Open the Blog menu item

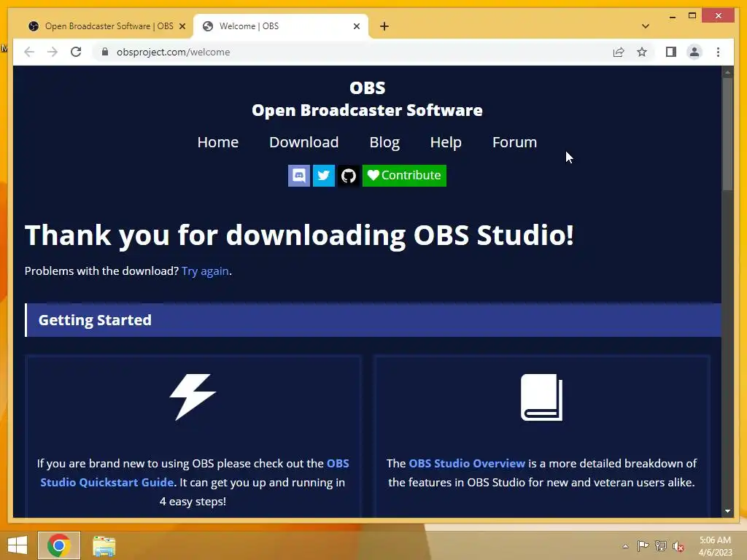pyautogui.click(x=384, y=142)
